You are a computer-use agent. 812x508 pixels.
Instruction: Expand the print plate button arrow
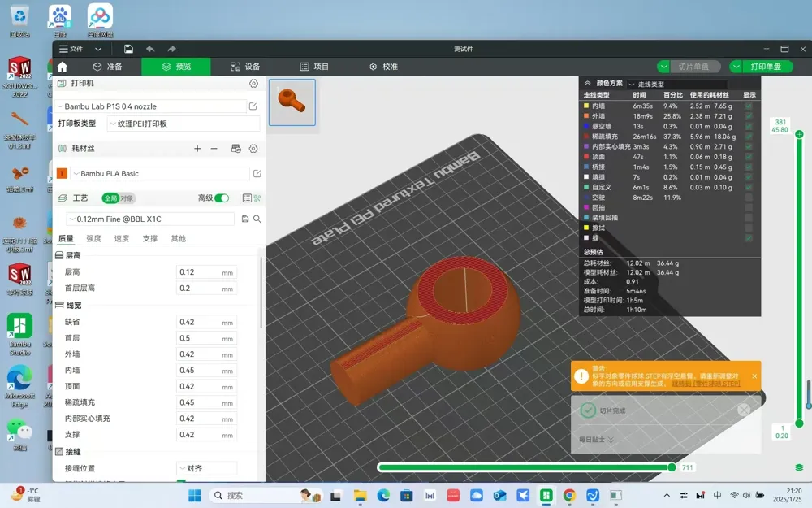tap(736, 67)
